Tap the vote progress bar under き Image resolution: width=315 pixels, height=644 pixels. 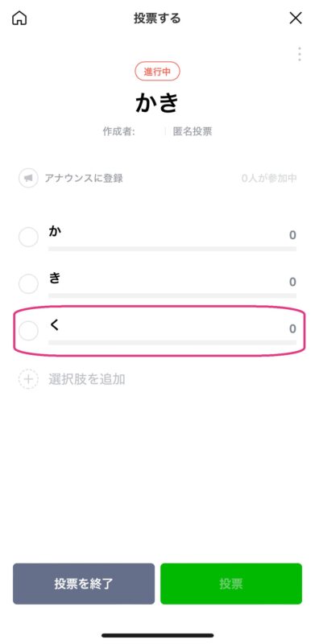(172, 295)
